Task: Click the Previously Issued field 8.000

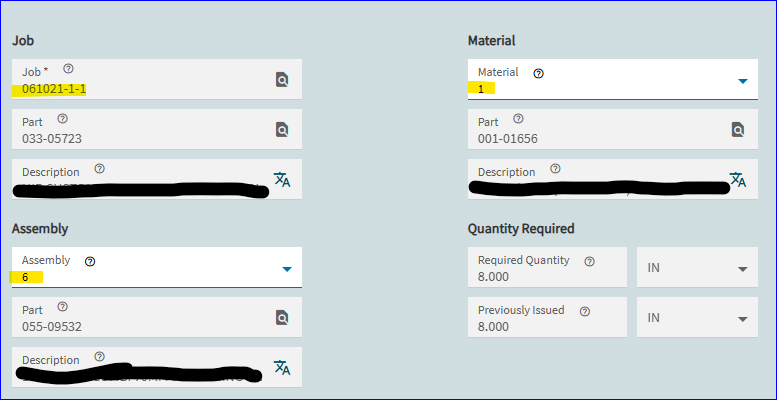Action: (547, 317)
